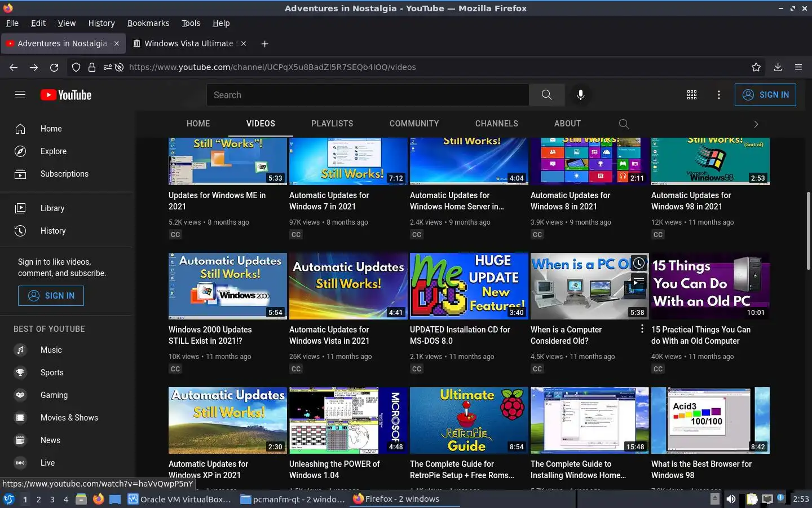Show site security padlock info

click(92, 67)
